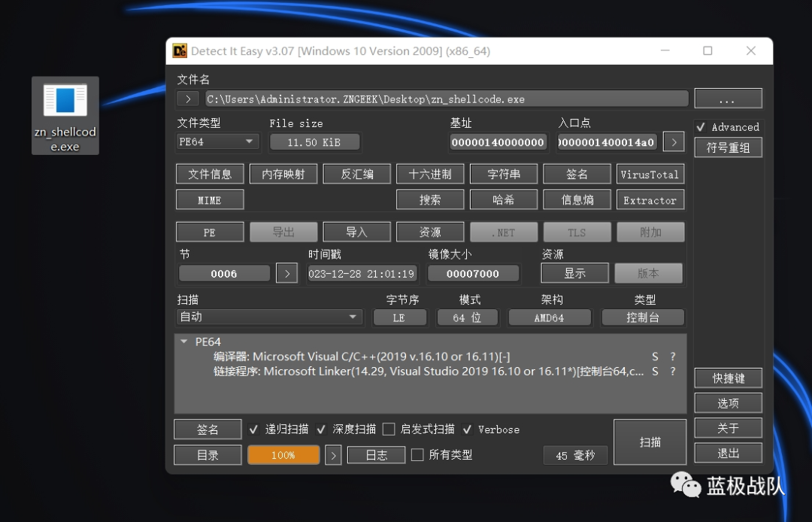
Task: Click the MIME button
Action: (x=210, y=200)
